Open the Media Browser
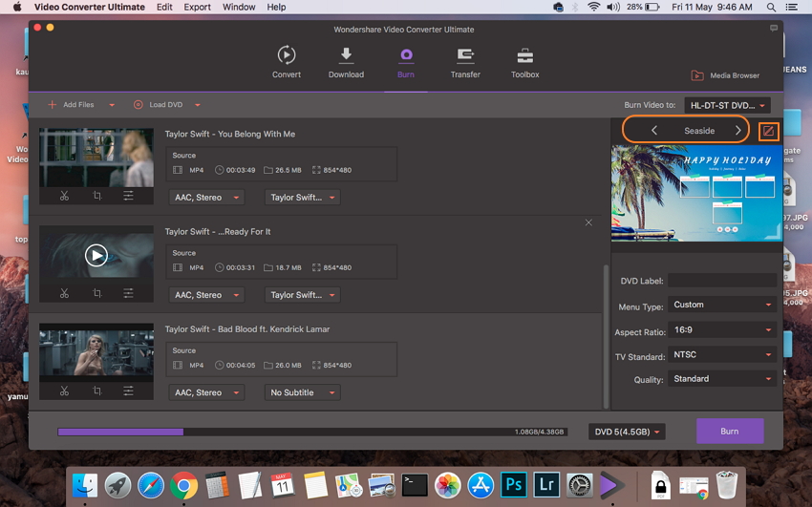This screenshot has width=812, height=507. click(725, 75)
